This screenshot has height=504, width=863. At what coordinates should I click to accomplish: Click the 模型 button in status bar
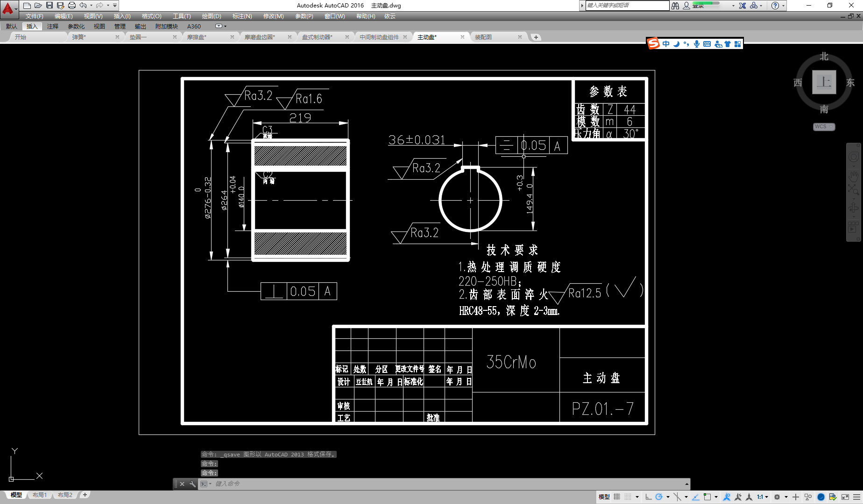(x=604, y=497)
